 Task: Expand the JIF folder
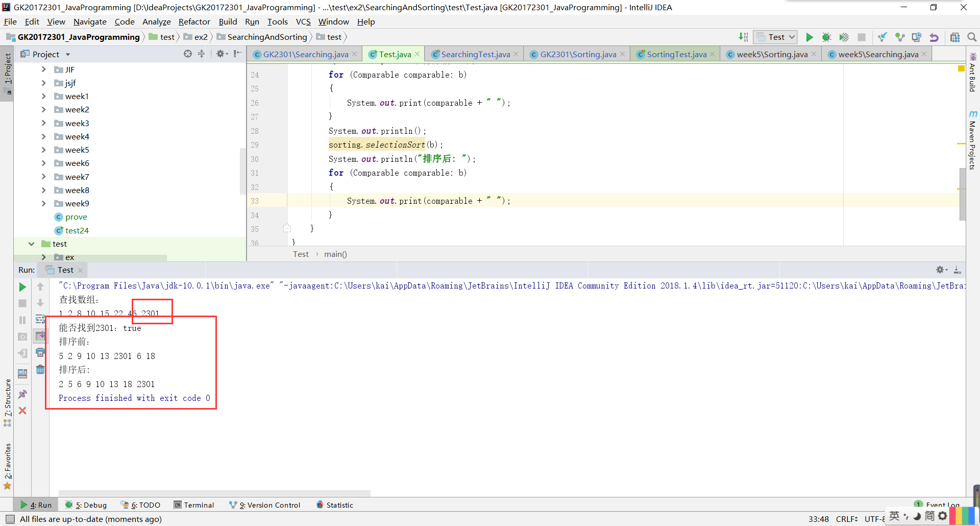pyautogui.click(x=44, y=69)
